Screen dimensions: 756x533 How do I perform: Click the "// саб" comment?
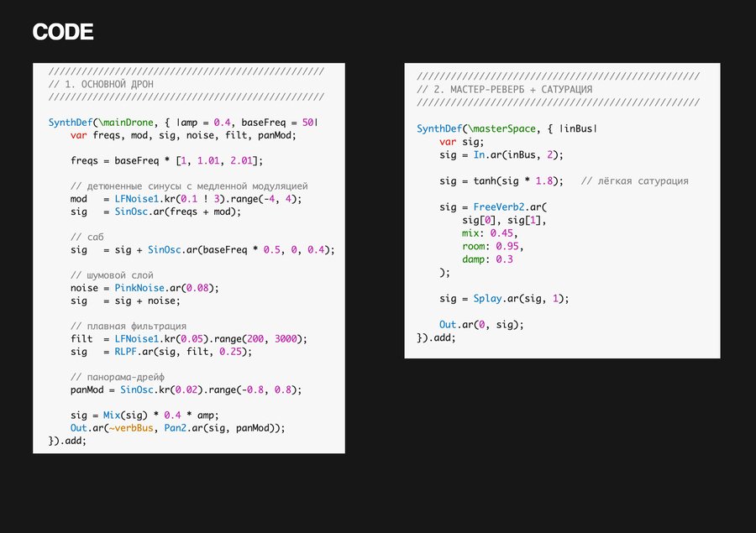pos(87,238)
